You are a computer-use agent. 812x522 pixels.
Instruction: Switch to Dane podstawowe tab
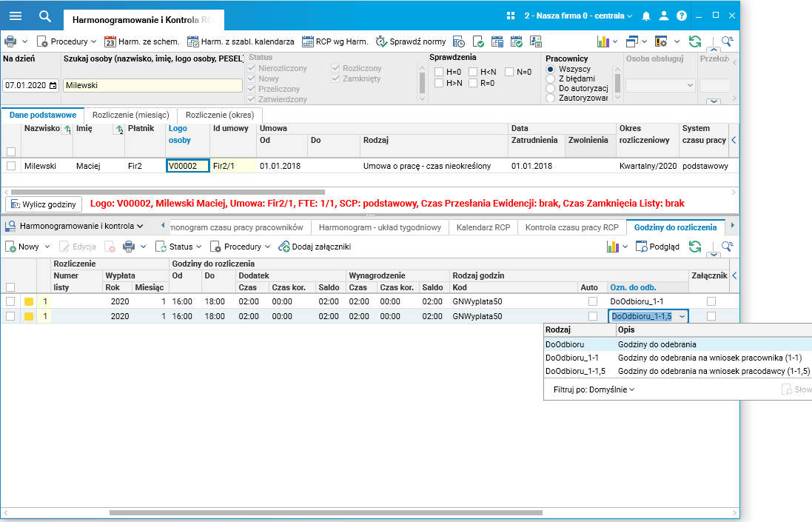click(x=43, y=115)
